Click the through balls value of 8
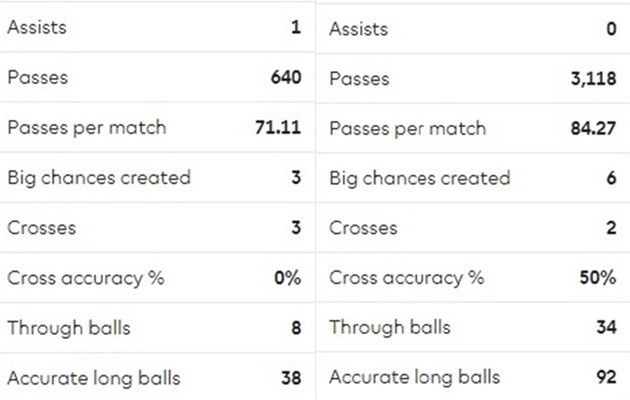This screenshot has height=400, width=630. 295,328
